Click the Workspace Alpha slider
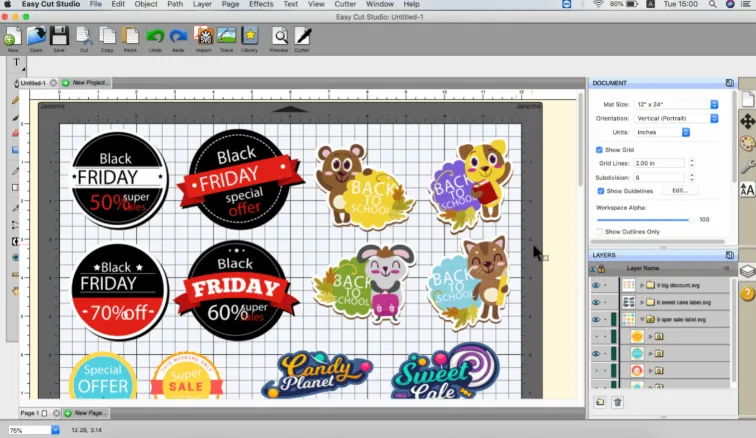Image resolution: width=756 pixels, height=438 pixels. (646, 220)
